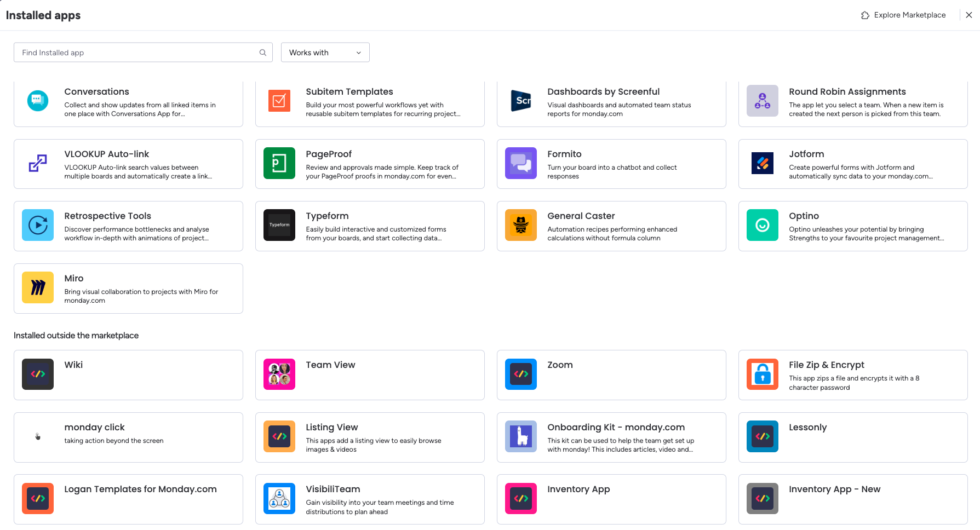Open the VLOOKUP Auto-link title
The image size is (980, 530).
pos(107,154)
